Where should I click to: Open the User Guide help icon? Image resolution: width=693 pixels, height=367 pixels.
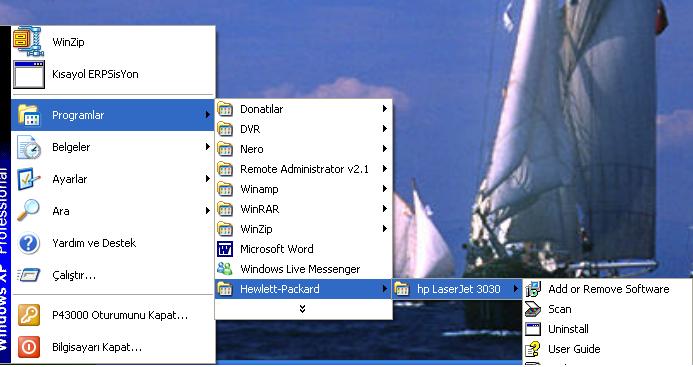pyautogui.click(x=533, y=349)
